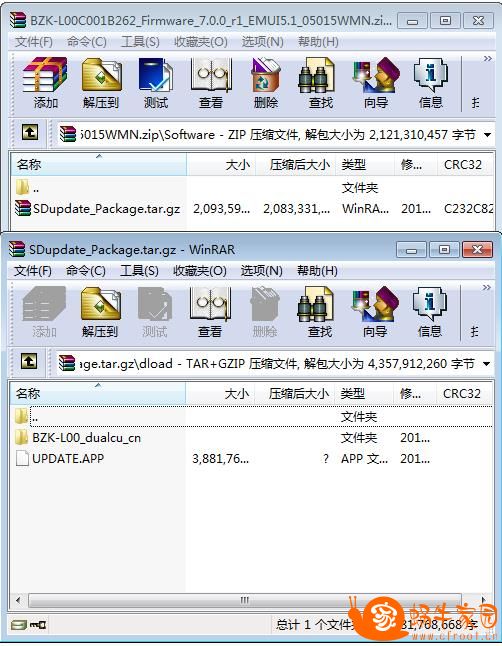Open Commands menu in SDupdate_Package window
Screen dimensions: 502x646
[86, 271]
